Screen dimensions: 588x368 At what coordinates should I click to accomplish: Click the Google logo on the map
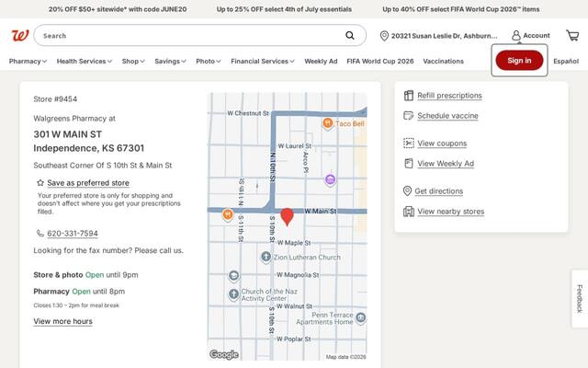224,354
